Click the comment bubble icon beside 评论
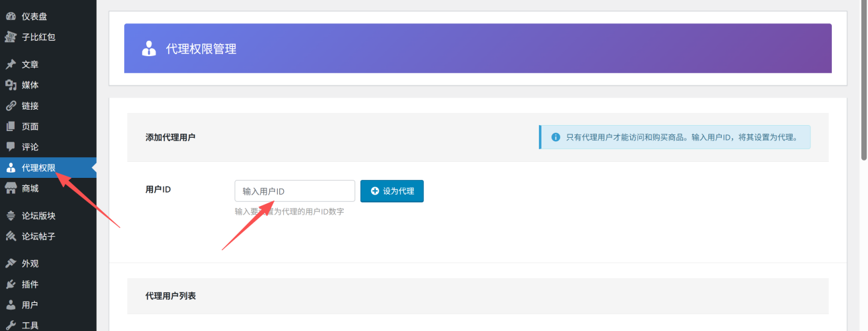Viewport: 868px width, 331px height. click(11, 147)
